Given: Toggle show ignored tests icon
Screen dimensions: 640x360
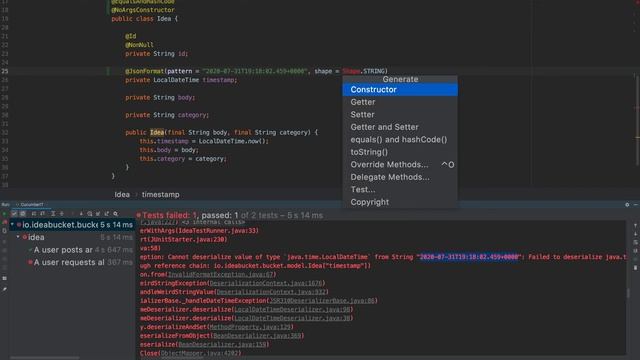Looking at the screenshot, I should [23, 213].
